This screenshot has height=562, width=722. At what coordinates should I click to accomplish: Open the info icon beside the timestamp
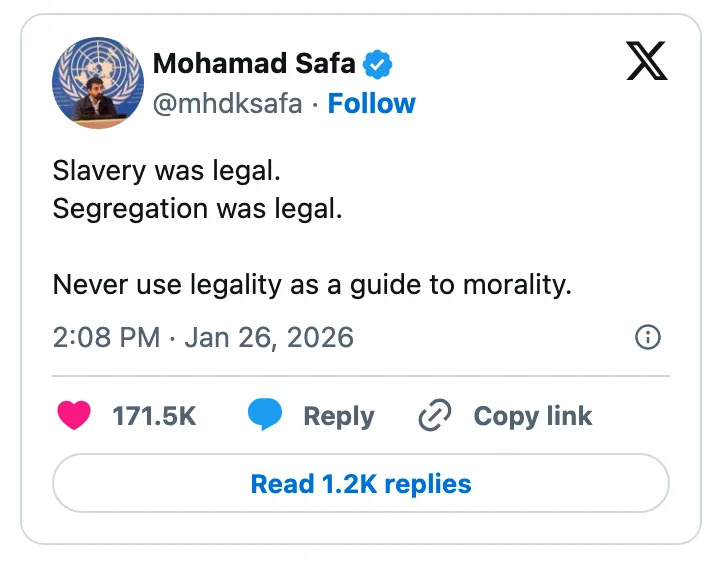point(648,338)
